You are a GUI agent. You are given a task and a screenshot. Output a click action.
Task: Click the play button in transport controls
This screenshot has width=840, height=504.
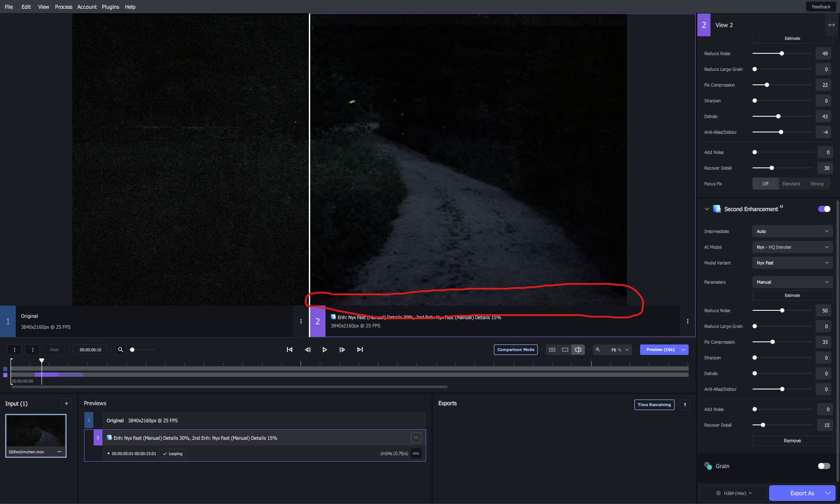(325, 350)
